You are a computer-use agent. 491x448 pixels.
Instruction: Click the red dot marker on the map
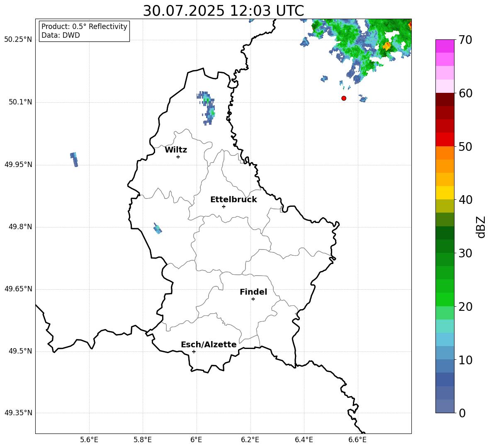[x=343, y=98]
